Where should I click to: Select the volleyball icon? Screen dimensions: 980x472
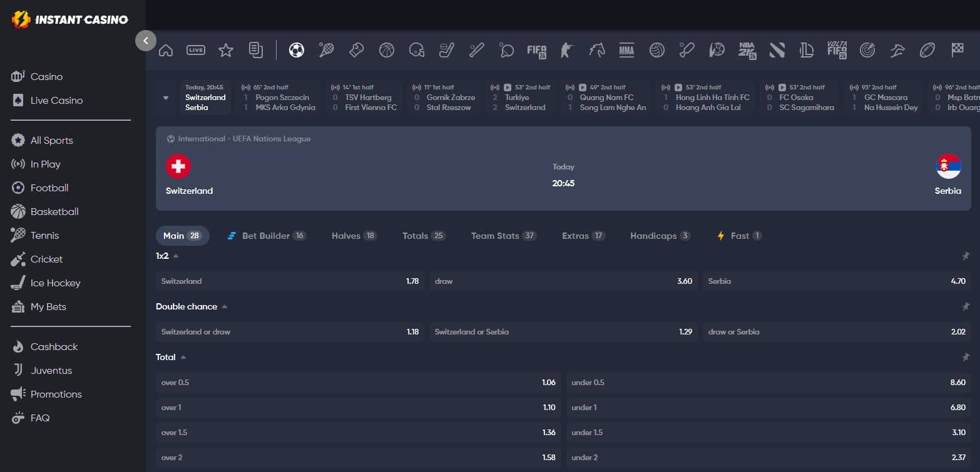(x=656, y=50)
